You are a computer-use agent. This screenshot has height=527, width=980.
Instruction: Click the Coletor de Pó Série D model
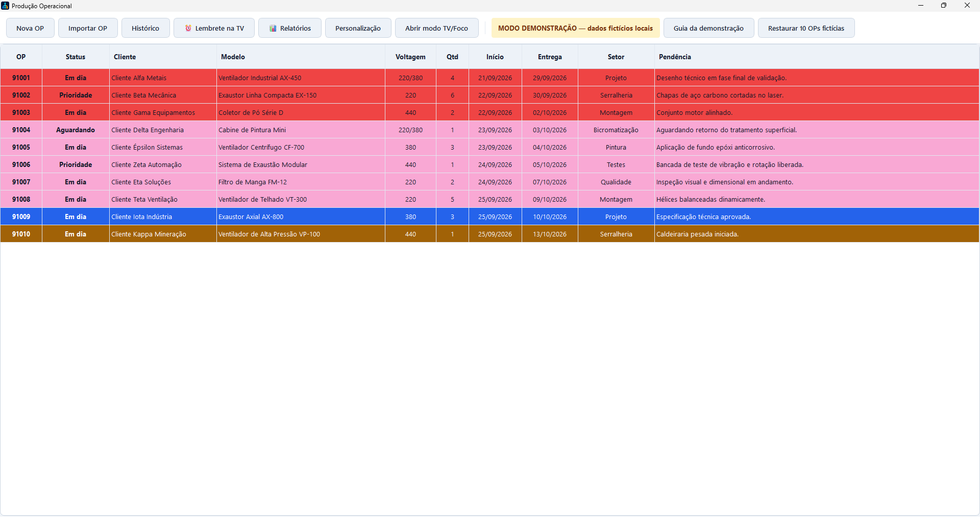(301, 112)
